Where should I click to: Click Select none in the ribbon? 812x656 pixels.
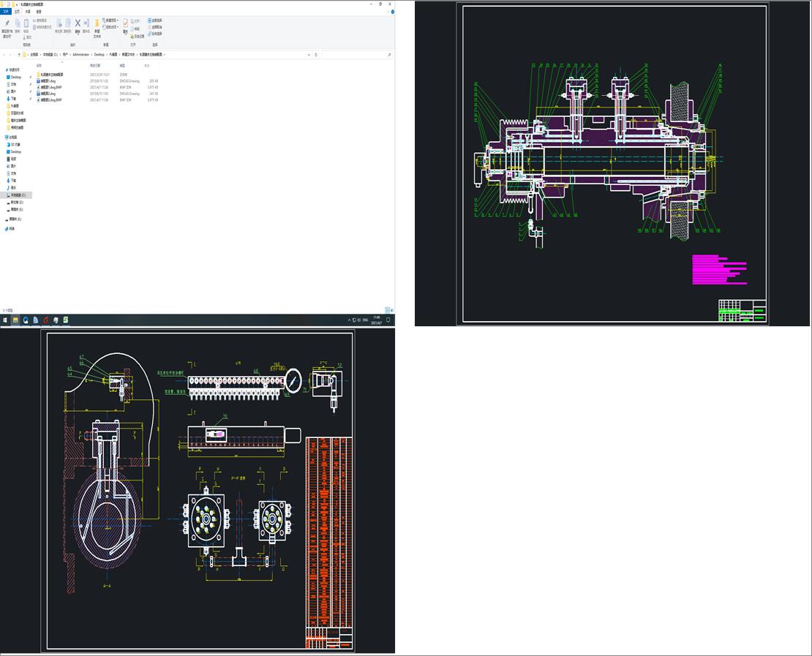coord(155,27)
